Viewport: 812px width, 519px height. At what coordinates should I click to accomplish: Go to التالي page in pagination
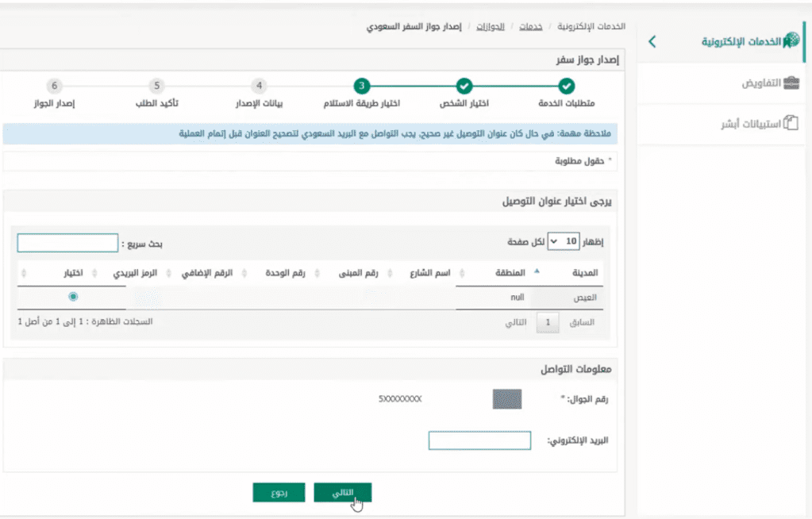coord(516,322)
